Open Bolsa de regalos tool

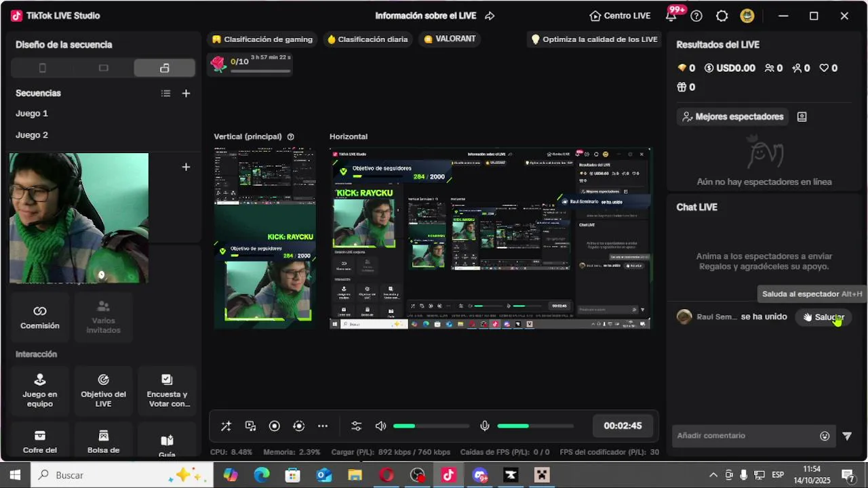[103, 441]
